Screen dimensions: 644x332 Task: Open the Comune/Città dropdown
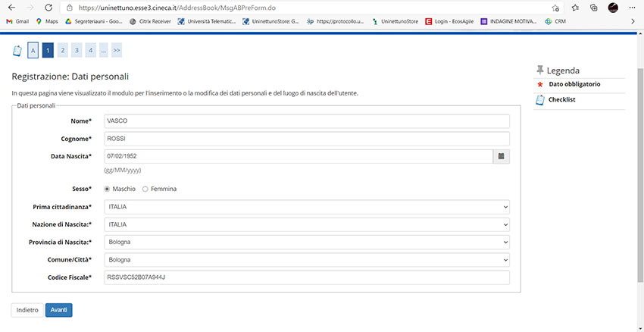point(307,260)
